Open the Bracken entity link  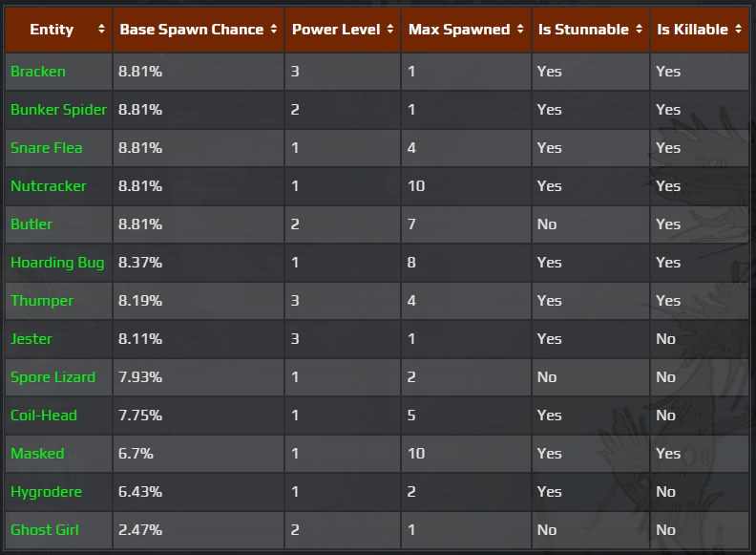pyautogui.click(x=38, y=72)
